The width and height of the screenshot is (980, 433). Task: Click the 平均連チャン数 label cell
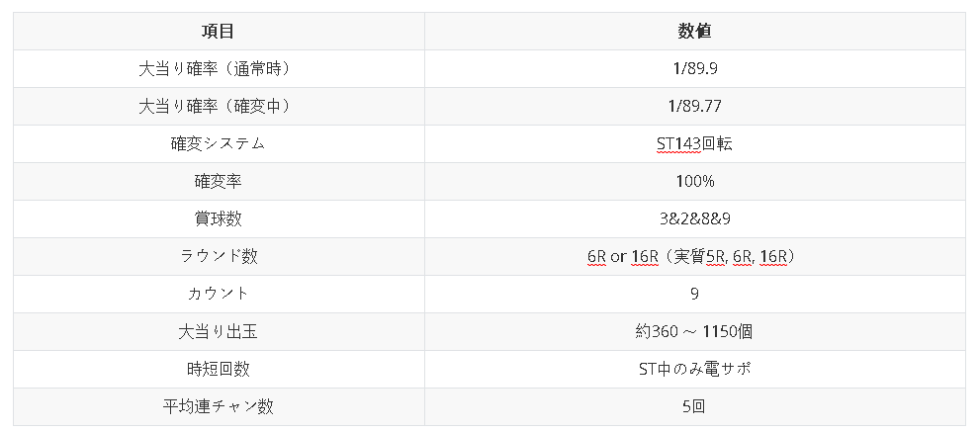(x=218, y=406)
